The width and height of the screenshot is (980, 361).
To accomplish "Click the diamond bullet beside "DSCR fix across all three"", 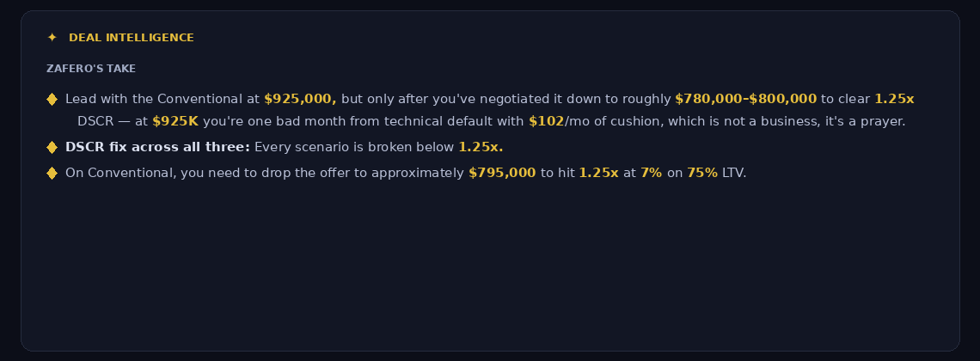I will tap(52, 148).
